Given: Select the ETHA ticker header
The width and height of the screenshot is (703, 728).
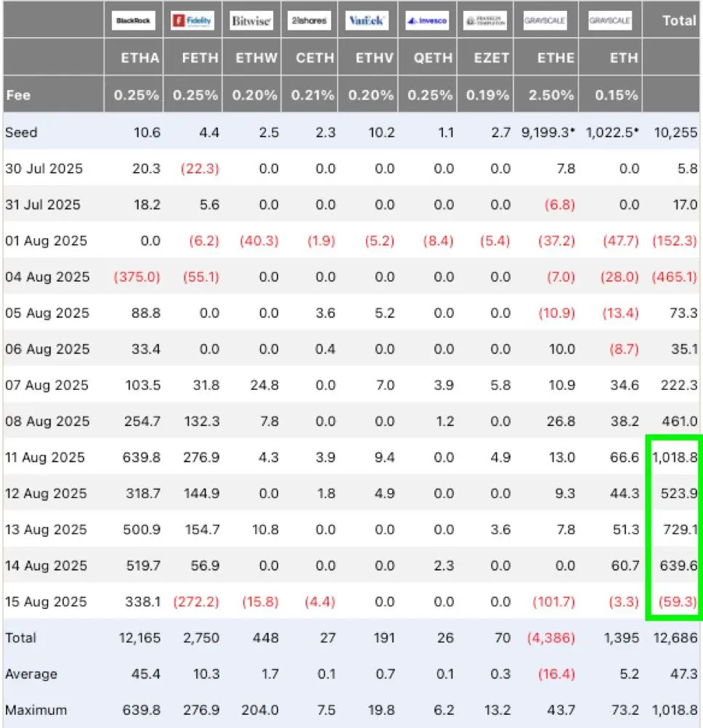Looking at the screenshot, I should [140, 57].
